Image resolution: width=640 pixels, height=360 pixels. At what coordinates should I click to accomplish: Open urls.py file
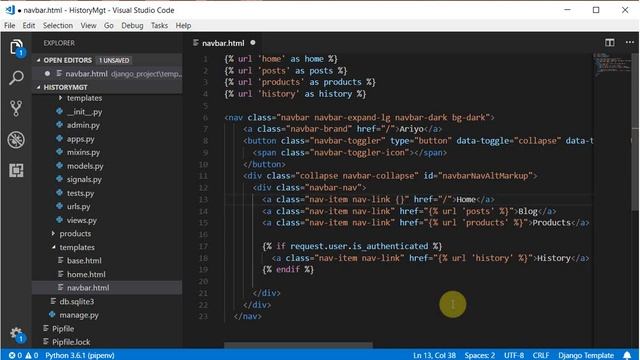point(78,207)
